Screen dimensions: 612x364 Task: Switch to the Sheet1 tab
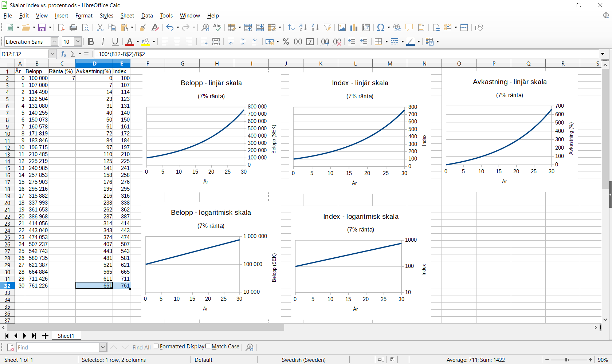[66, 336]
